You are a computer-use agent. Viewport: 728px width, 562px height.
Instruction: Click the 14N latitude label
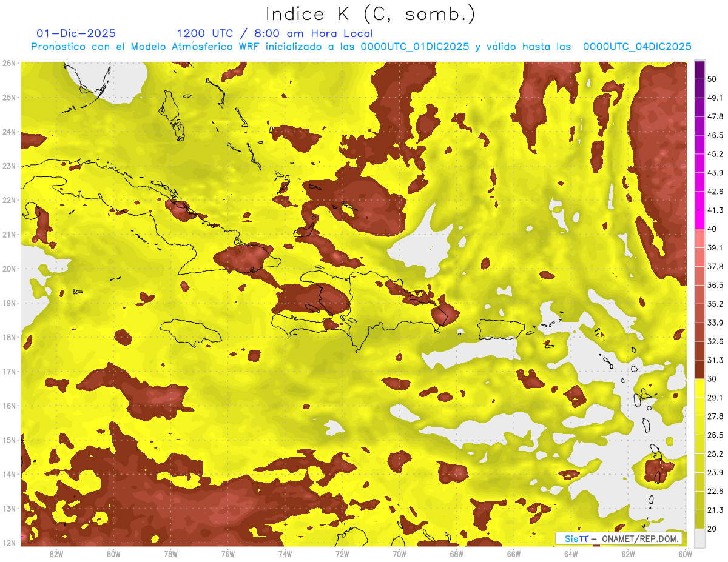[x=9, y=474]
